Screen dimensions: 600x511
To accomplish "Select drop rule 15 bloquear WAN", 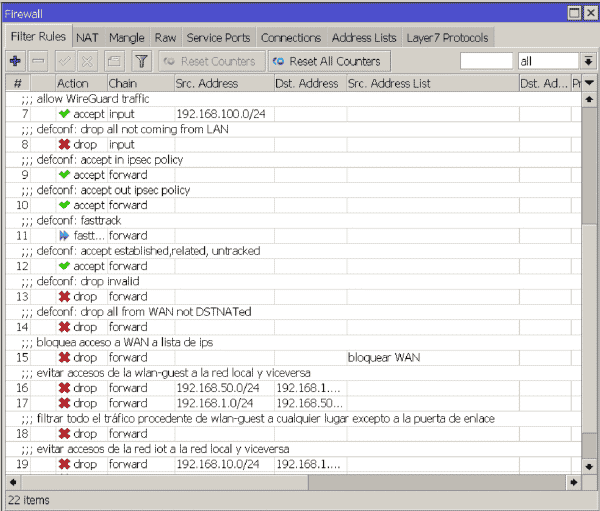I will click(293, 358).
